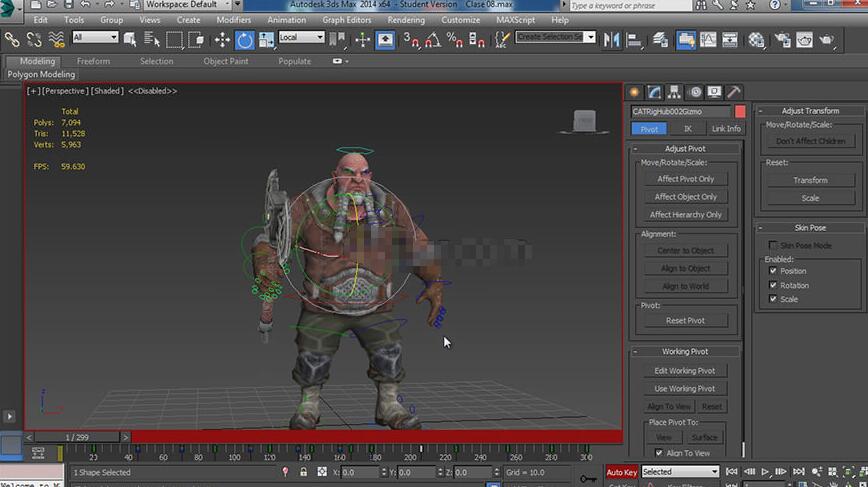Open the Material Editor
The height and width of the screenshot is (487, 868).
pos(756,39)
